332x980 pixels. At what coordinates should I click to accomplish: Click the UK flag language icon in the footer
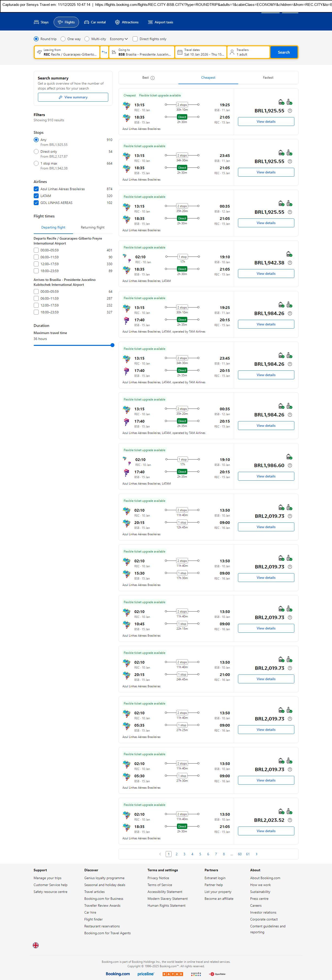pyautogui.click(x=36, y=945)
